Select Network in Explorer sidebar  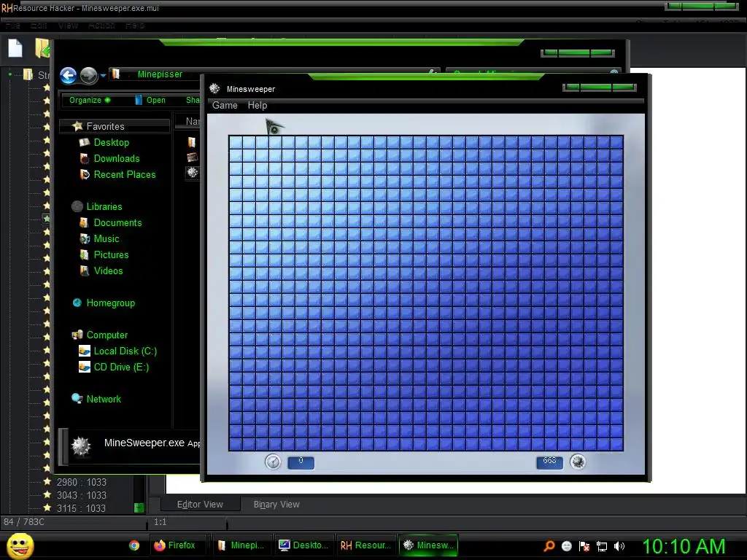(x=104, y=399)
